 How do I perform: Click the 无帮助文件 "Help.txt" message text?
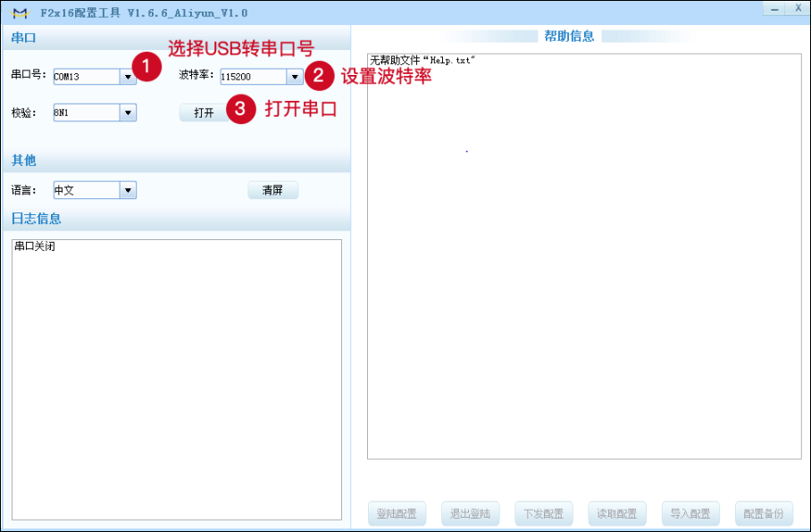(x=422, y=61)
